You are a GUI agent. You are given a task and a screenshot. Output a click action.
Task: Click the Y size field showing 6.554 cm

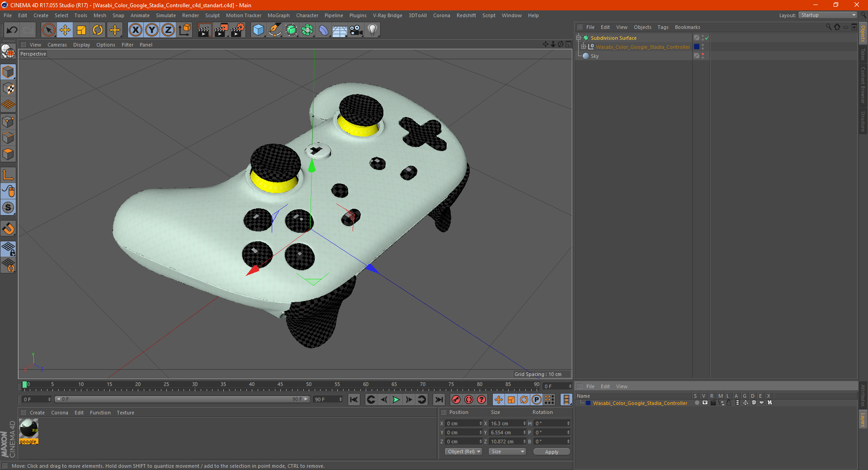point(508,432)
